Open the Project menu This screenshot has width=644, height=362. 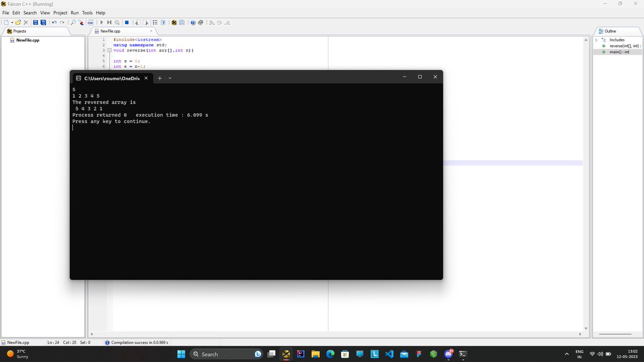click(60, 13)
